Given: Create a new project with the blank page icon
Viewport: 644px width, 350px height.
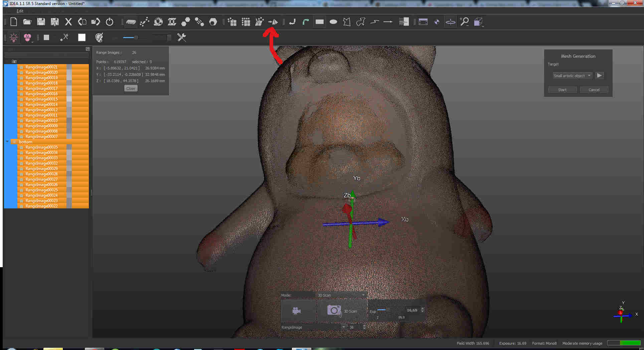Looking at the screenshot, I should [14, 22].
